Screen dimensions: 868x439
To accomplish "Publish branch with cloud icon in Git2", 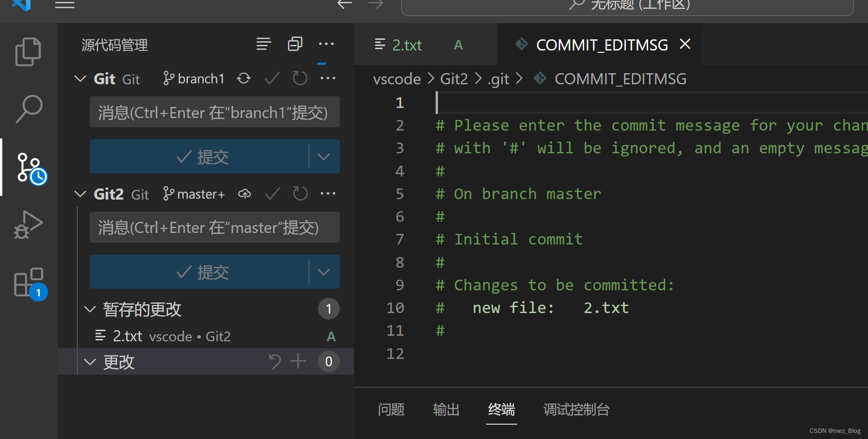I will click(x=244, y=194).
